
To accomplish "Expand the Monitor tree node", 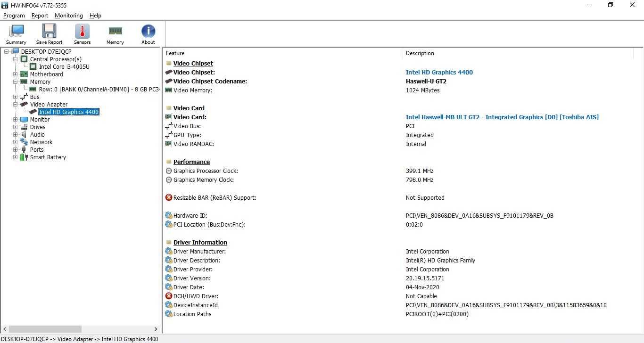I will click(15, 119).
